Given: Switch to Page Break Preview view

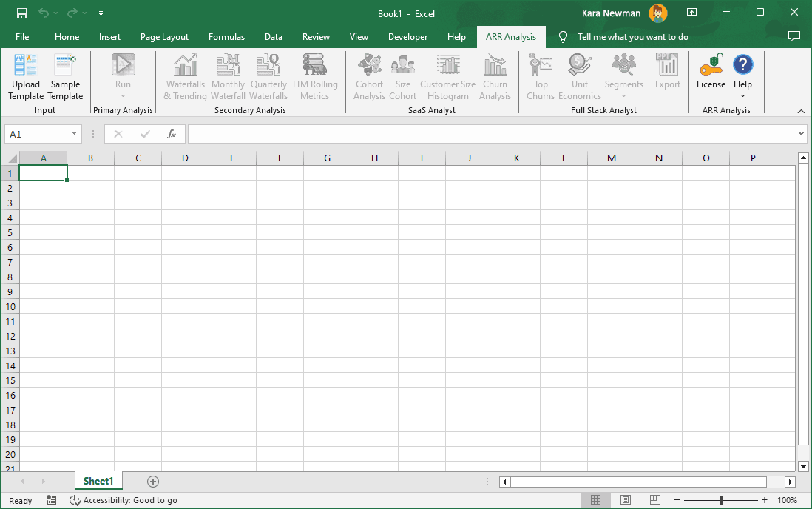Looking at the screenshot, I should 654,500.
